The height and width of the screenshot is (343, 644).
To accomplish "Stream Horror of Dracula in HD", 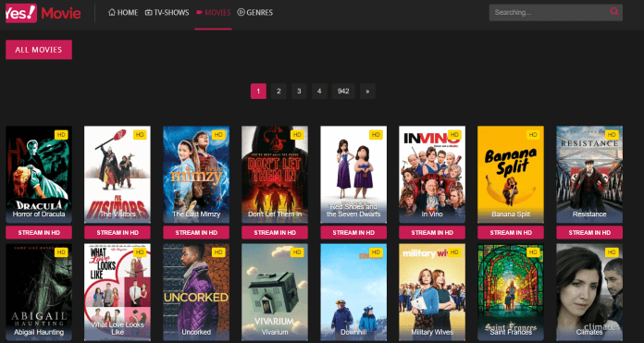I will 39,233.
